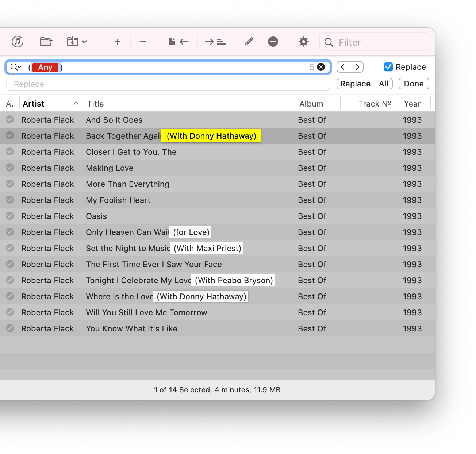Viewport: 476px width, 454px height.
Task: Open the Any field token selector
Action: (46, 67)
